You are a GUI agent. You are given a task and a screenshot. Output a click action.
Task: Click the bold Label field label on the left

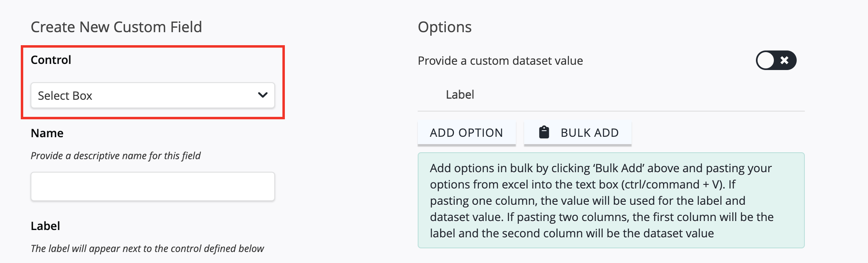tap(46, 226)
